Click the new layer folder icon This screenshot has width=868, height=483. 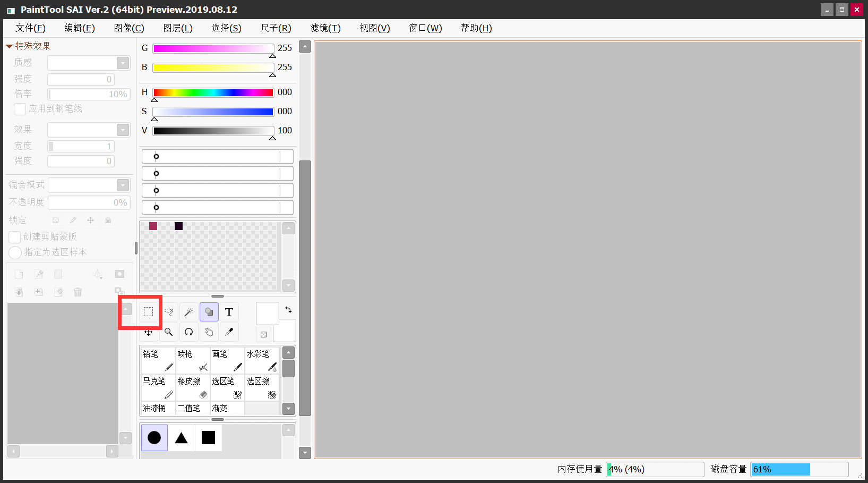(x=58, y=274)
